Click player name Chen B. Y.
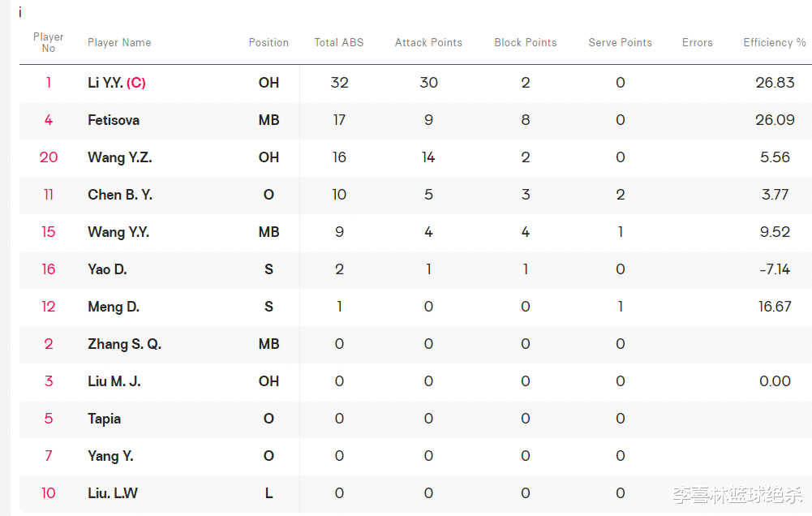 120,195
